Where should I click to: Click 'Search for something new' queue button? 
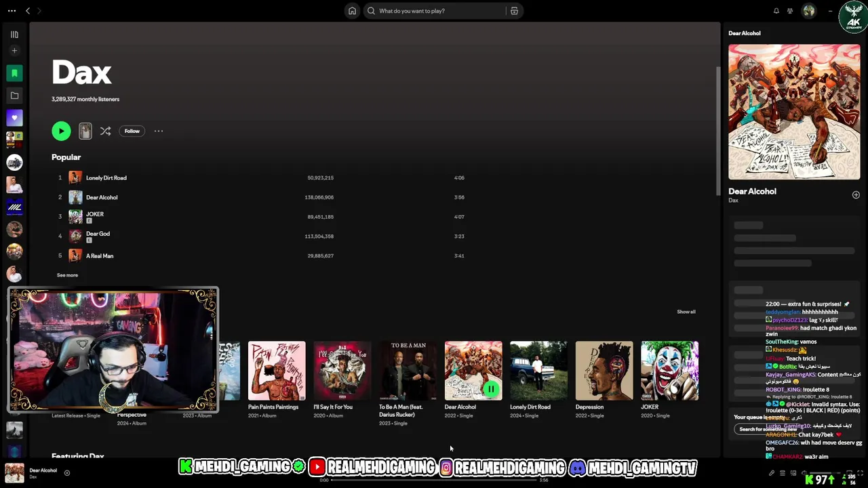[x=768, y=429]
